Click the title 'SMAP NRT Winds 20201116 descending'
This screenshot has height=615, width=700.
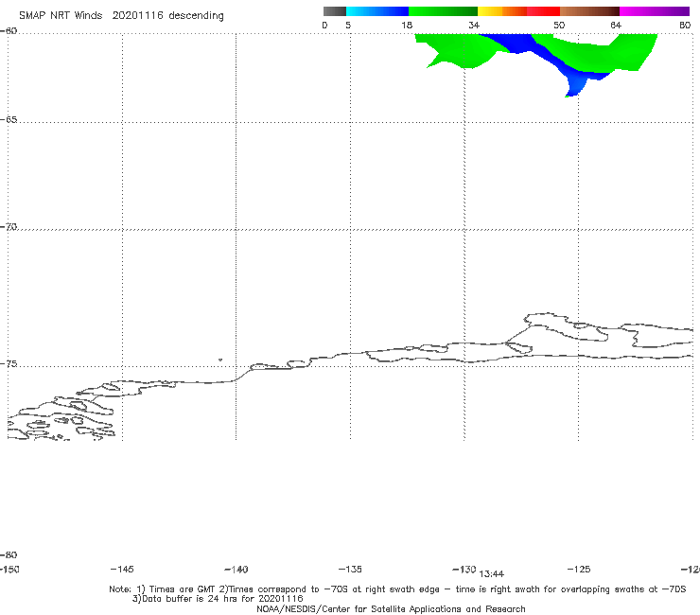121,15
